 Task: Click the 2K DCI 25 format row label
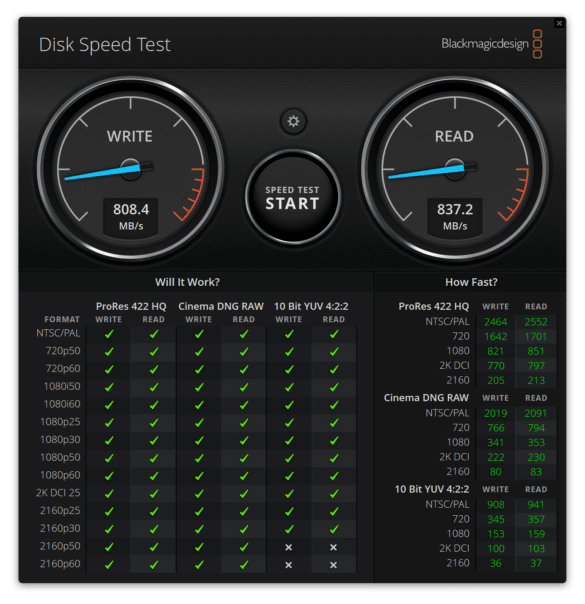58,493
